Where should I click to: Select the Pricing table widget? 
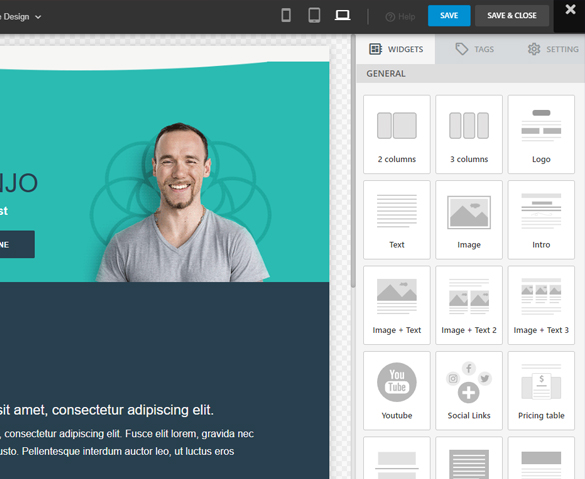[541, 391]
